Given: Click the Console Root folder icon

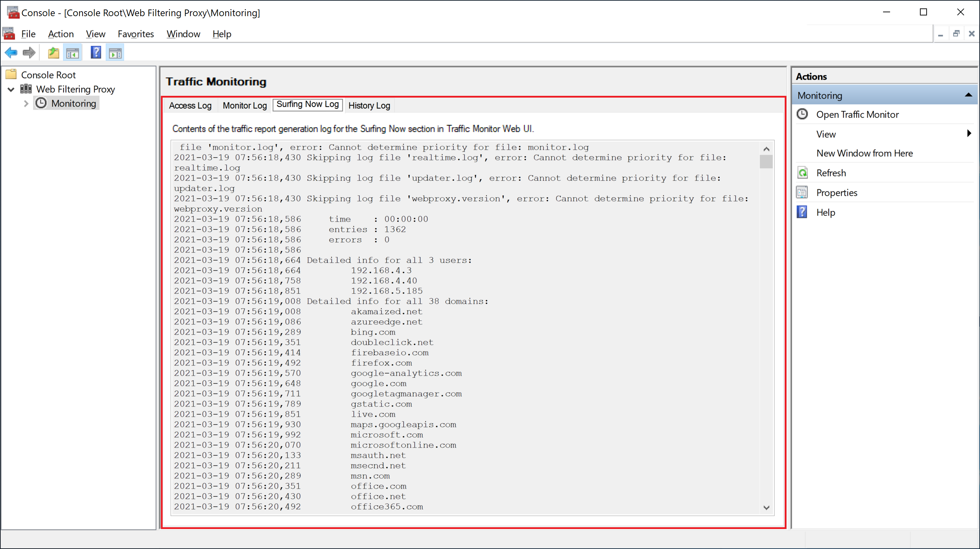Looking at the screenshot, I should (11, 74).
